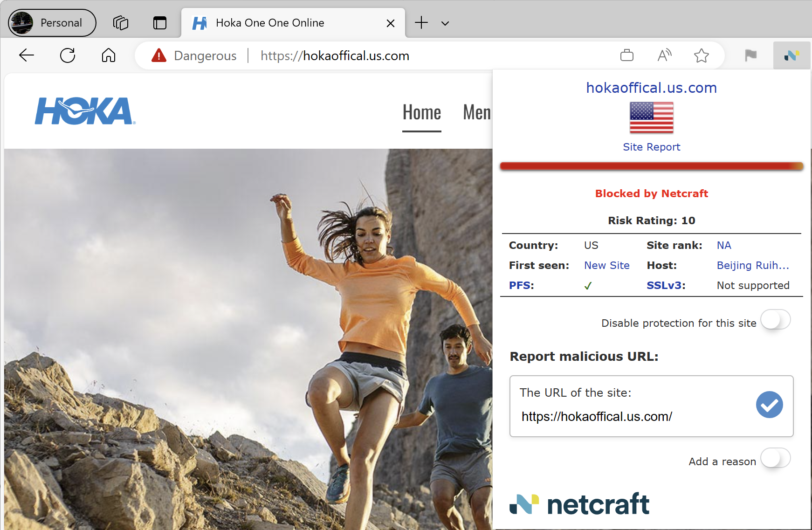Click the red risk rating bar
The height and width of the screenshot is (530, 812).
point(651,166)
